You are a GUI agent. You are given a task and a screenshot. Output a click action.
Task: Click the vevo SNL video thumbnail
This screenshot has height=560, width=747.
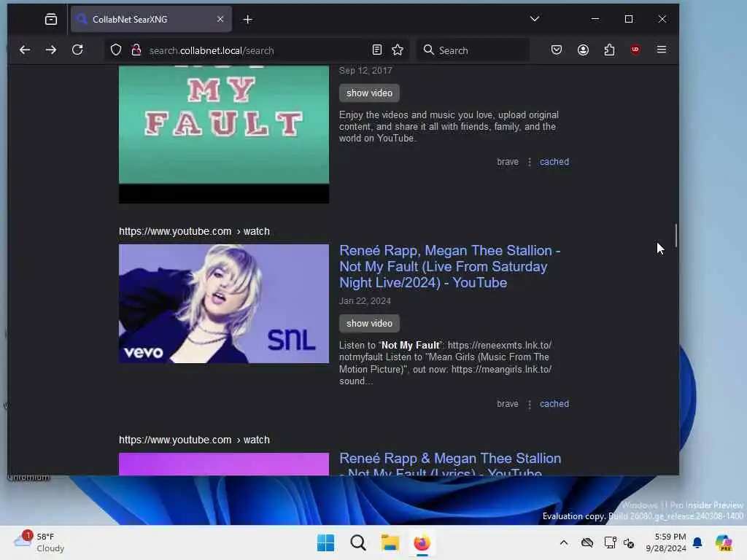pyautogui.click(x=224, y=304)
